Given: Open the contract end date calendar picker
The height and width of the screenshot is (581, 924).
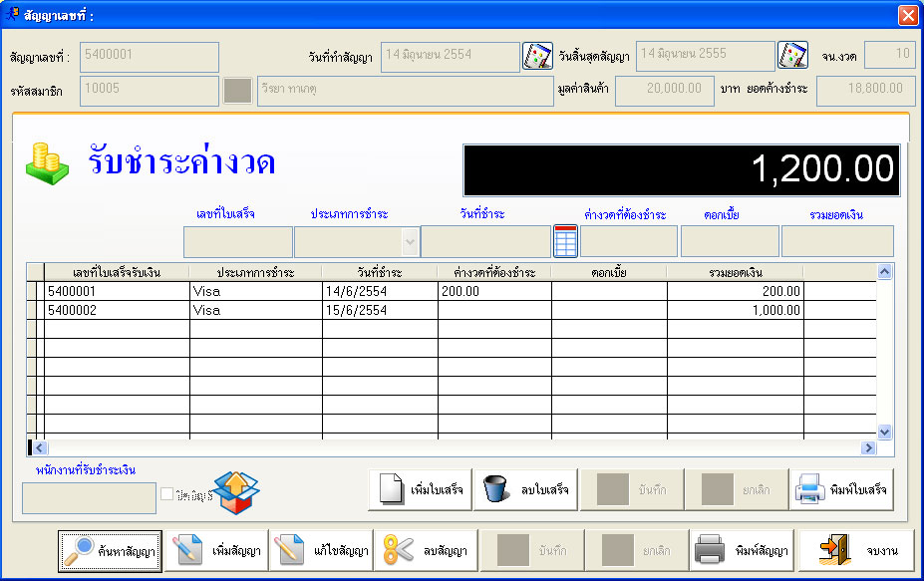Looking at the screenshot, I should coord(792,56).
